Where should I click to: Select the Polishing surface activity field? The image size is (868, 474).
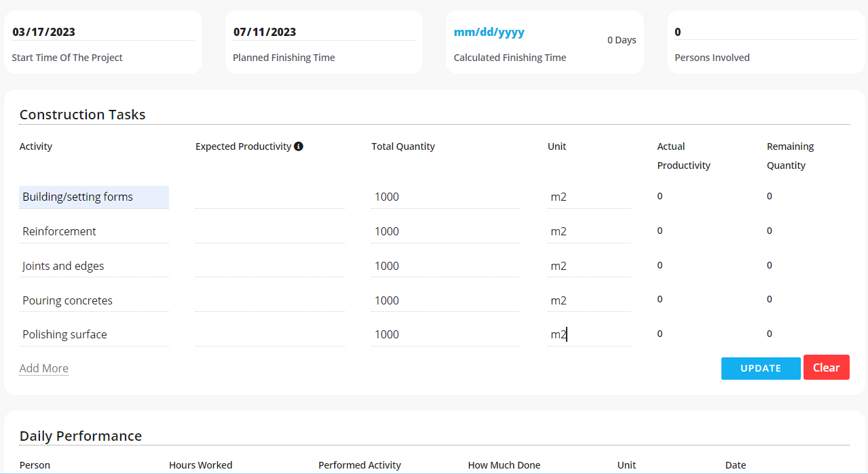click(94, 335)
